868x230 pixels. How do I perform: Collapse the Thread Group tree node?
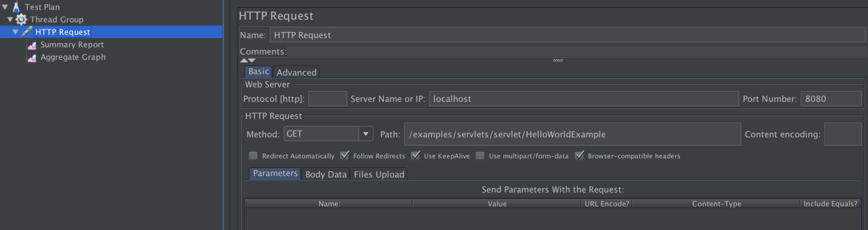click(10, 19)
